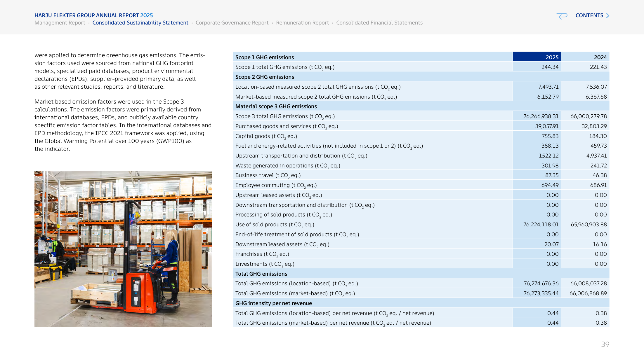This screenshot has width=644, height=362.
Task: Open Consolidated Financial Statements section
Action: (x=379, y=23)
